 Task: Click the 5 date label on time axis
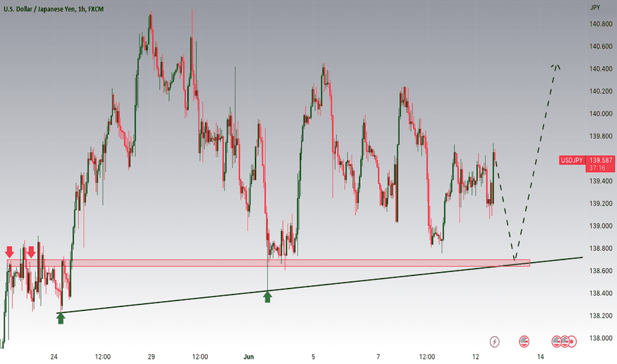click(x=313, y=357)
